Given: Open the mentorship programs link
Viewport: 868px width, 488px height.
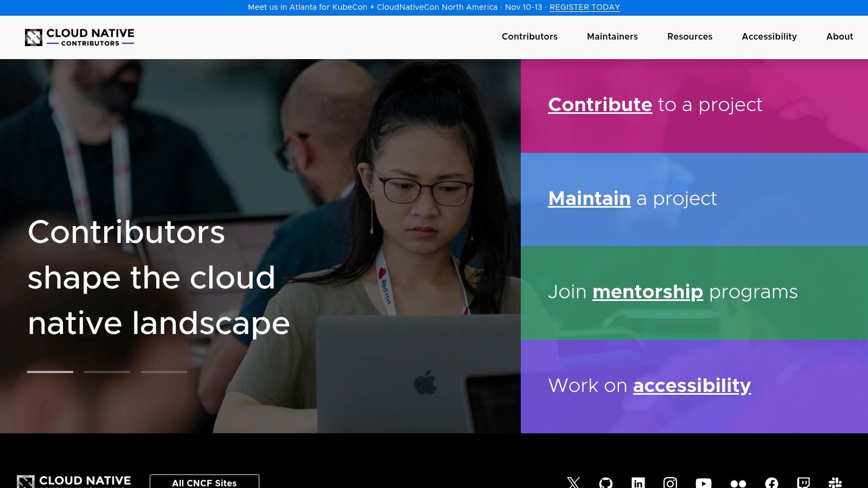Looking at the screenshot, I should point(648,292).
